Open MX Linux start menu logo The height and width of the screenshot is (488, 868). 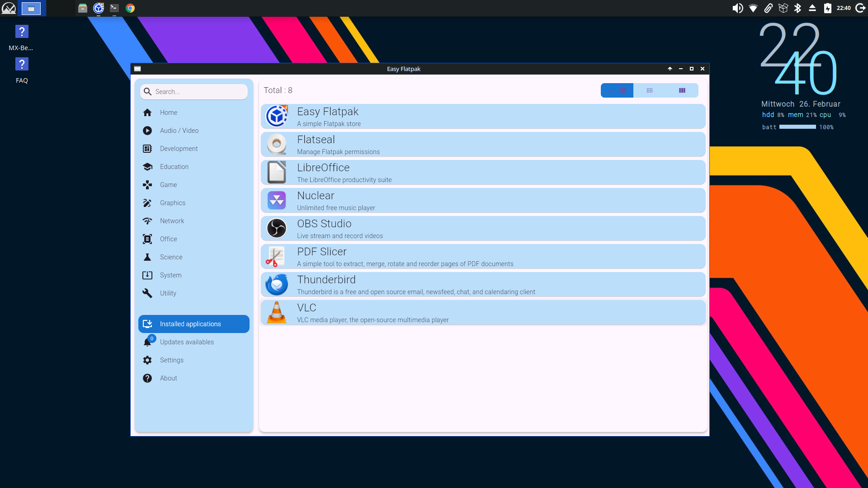pos(9,8)
